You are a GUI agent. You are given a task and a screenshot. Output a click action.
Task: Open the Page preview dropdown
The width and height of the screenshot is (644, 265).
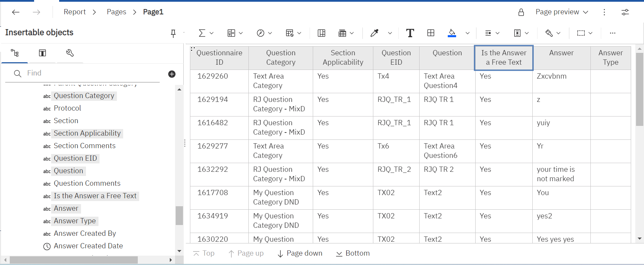click(562, 12)
